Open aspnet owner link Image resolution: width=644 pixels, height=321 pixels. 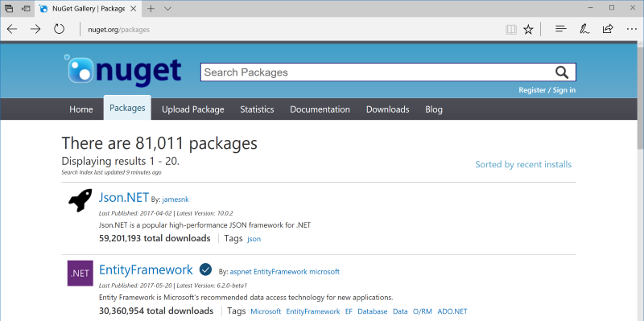point(240,272)
